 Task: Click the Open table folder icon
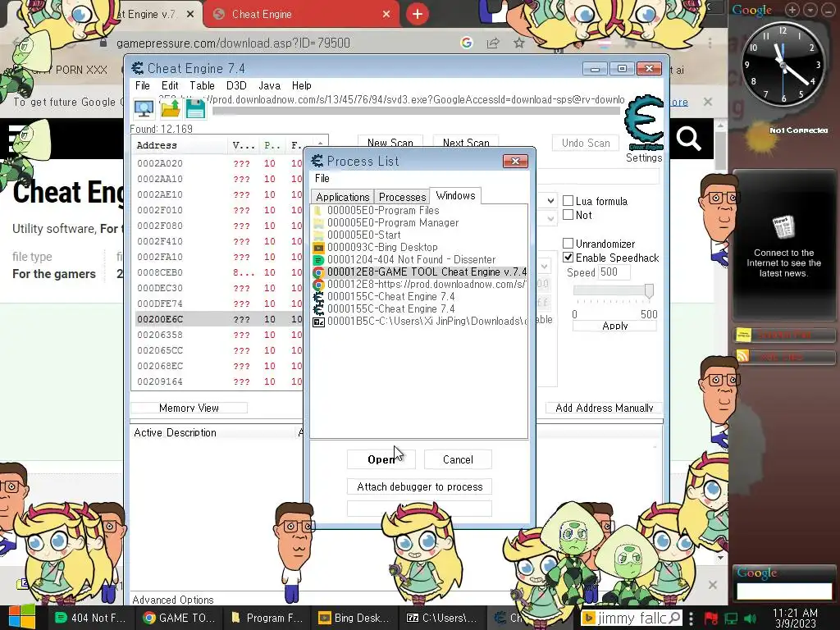click(171, 109)
